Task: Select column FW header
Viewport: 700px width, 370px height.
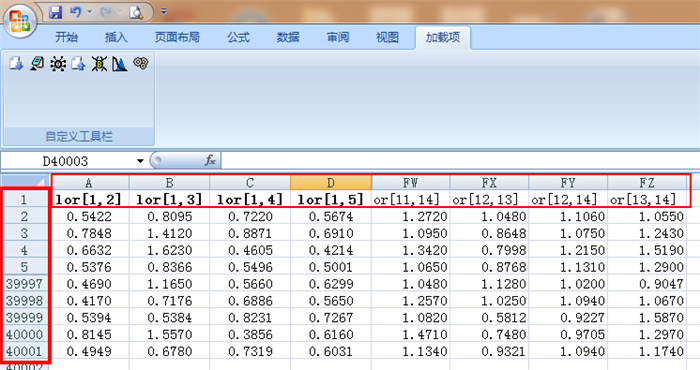Action: point(410,183)
